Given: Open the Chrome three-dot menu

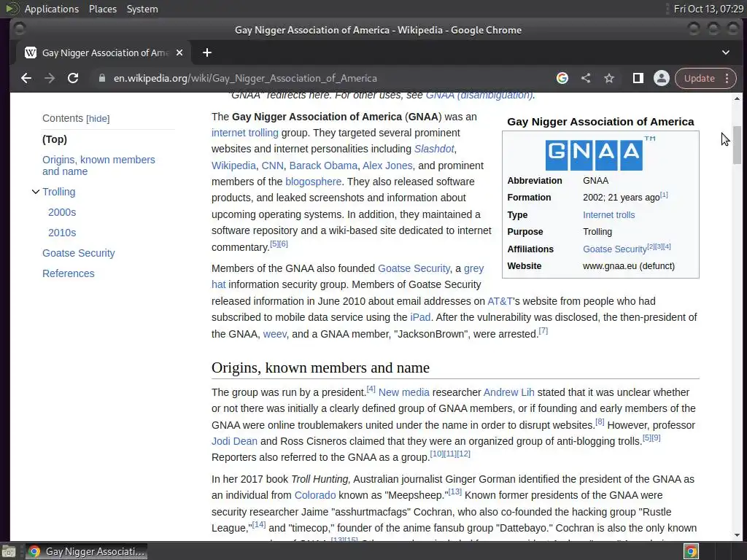Looking at the screenshot, I should pos(727,78).
